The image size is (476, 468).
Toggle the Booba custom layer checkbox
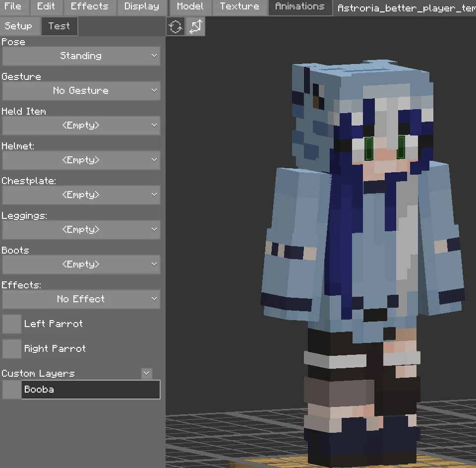12,390
